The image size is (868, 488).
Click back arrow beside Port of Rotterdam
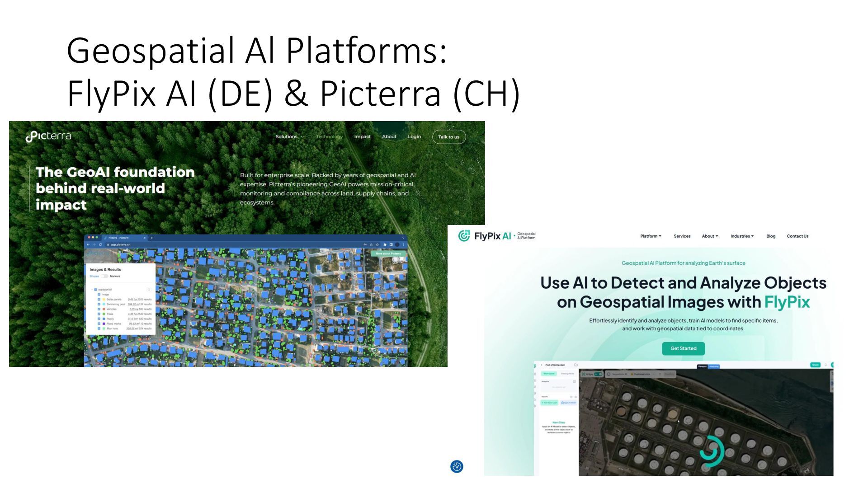coord(542,365)
